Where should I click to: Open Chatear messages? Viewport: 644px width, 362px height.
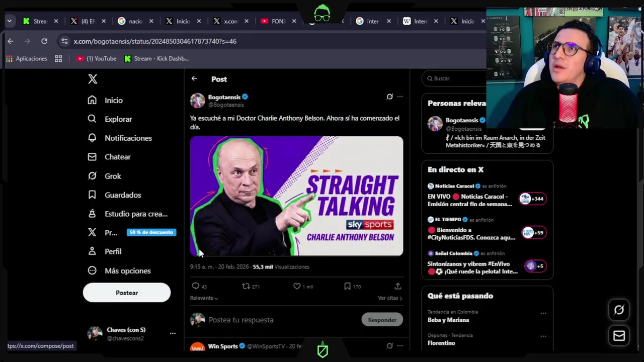pyautogui.click(x=109, y=157)
